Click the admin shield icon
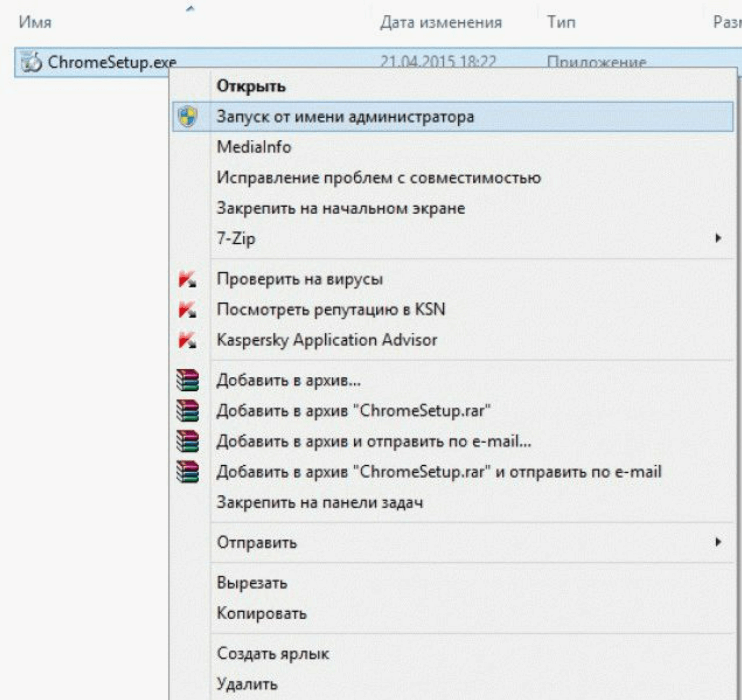 point(188,116)
